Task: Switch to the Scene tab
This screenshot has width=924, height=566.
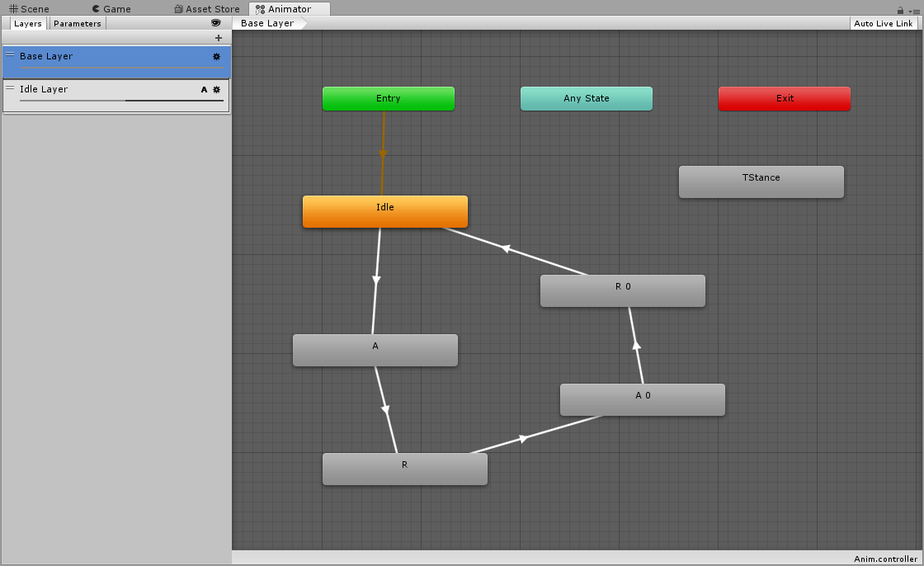Action: (29, 9)
